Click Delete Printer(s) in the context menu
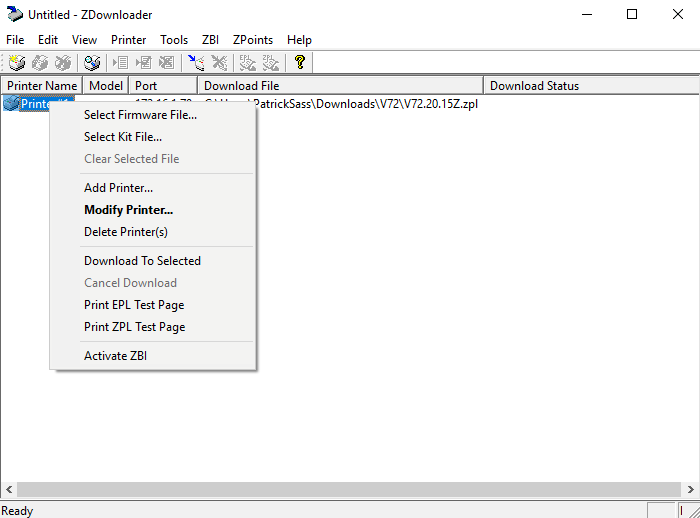The height and width of the screenshot is (518, 700). click(x=125, y=232)
